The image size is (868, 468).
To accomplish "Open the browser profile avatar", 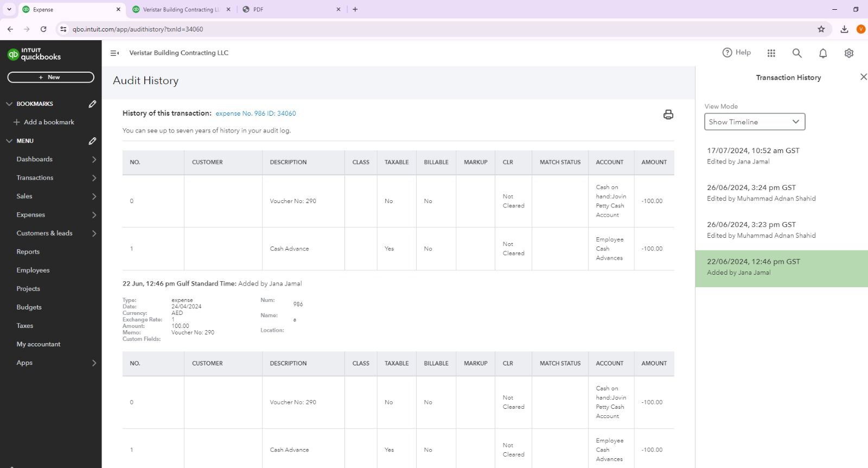I will pos(861,29).
